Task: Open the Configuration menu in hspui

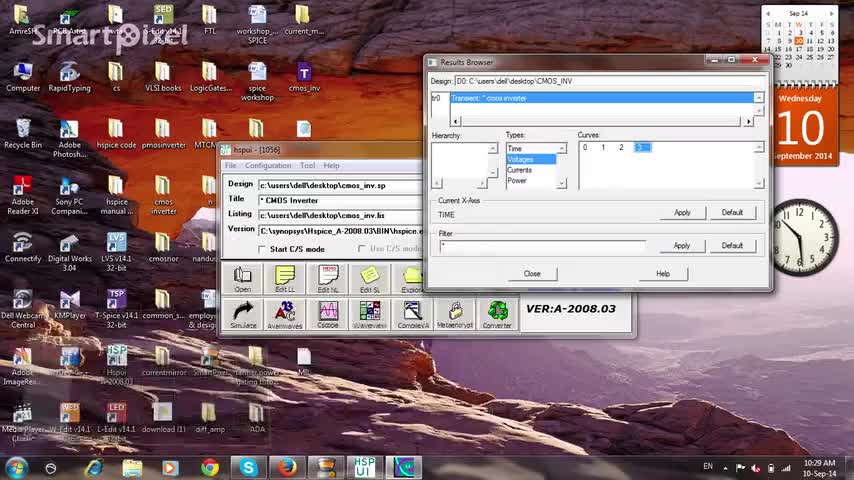Action: pos(268,165)
